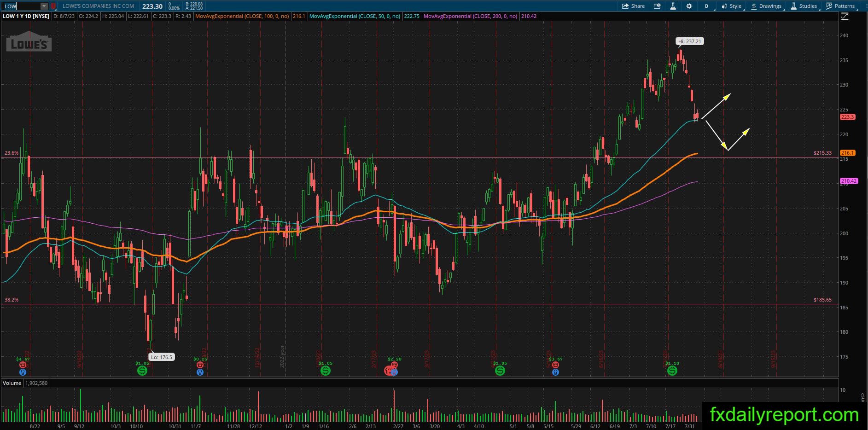This screenshot has height=430, width=868.
Task: Open the Patterns menu
Action: click(x=841, y=6)
